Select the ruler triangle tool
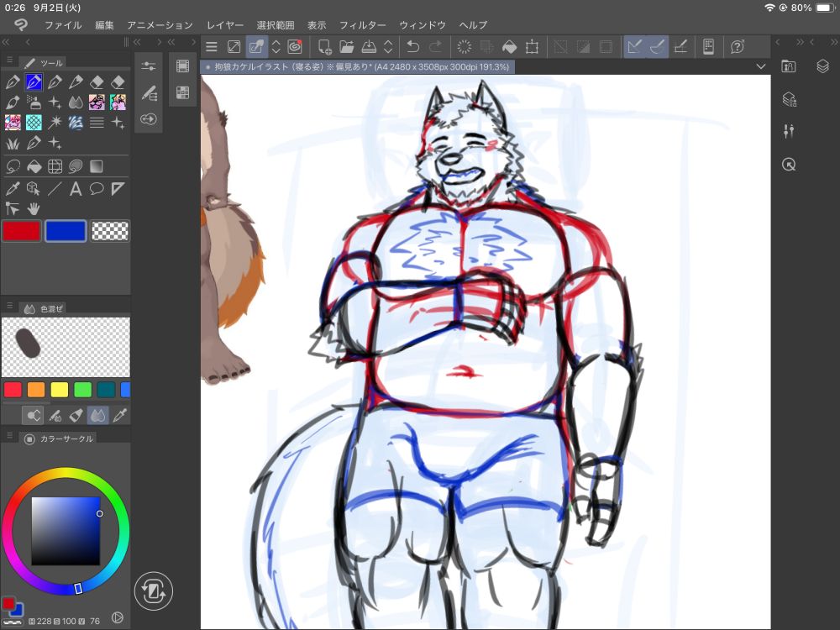 click(118, 188)
